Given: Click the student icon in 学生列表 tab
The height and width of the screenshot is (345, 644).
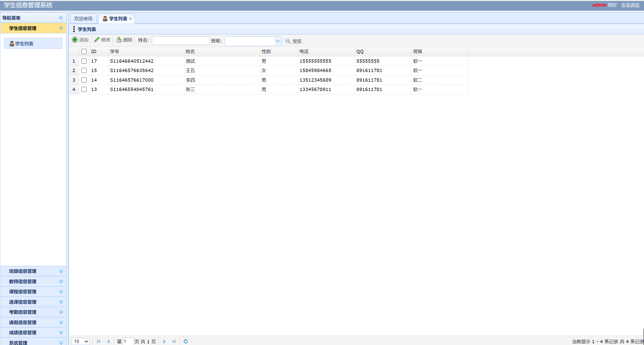Looking at the screenshot, I should [105, 19].
